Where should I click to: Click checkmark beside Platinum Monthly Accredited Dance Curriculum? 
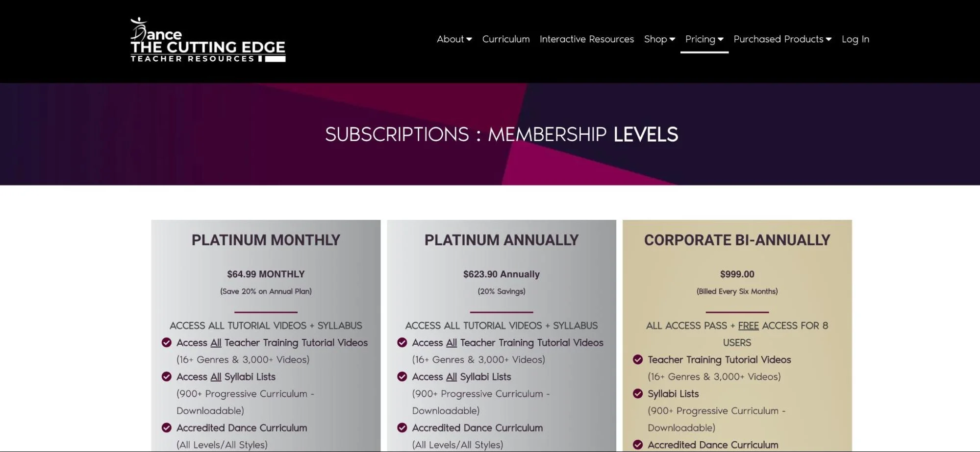pyautogui.click(x=167, y=428)
